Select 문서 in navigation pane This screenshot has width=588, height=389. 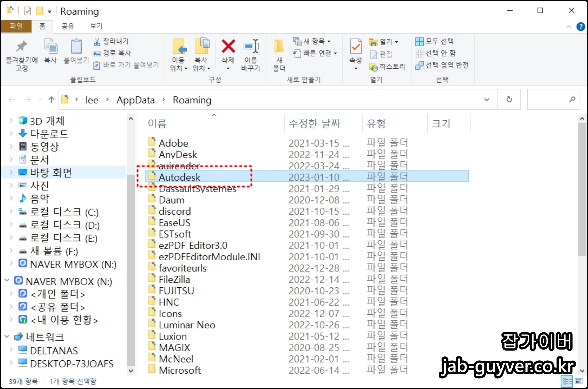click(x=39, y=159)
